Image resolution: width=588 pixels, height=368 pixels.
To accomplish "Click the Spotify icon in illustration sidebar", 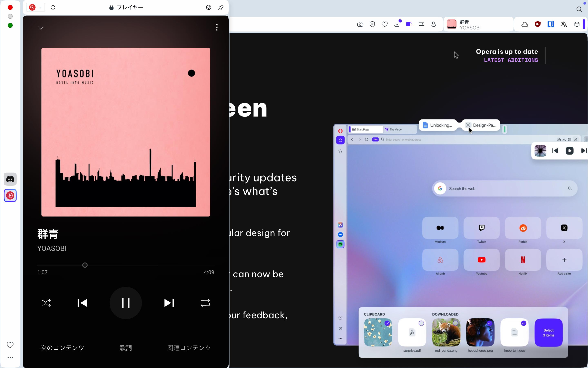I will pos(340,244).
